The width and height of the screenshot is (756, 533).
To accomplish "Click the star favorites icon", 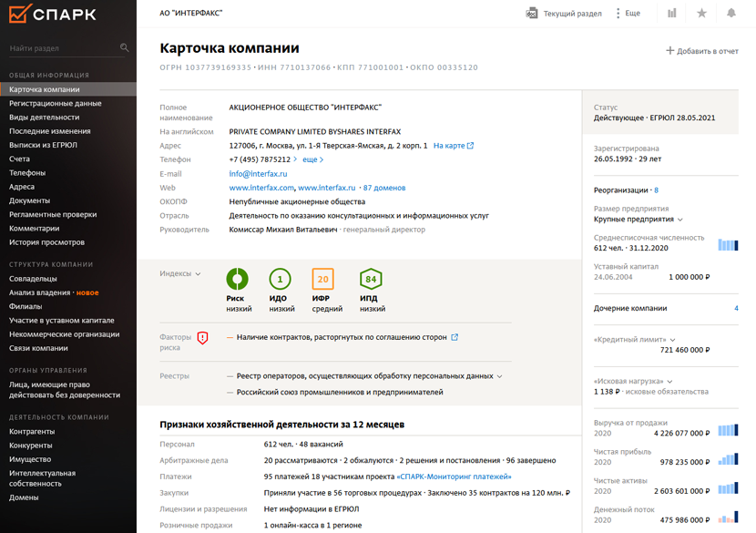I will (701, 14).
